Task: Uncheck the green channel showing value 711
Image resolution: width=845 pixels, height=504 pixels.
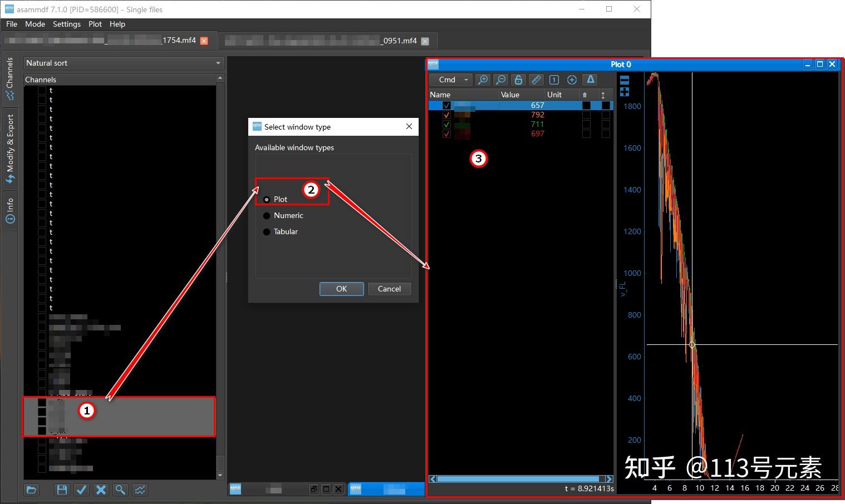Action: (x=446, y=124)
